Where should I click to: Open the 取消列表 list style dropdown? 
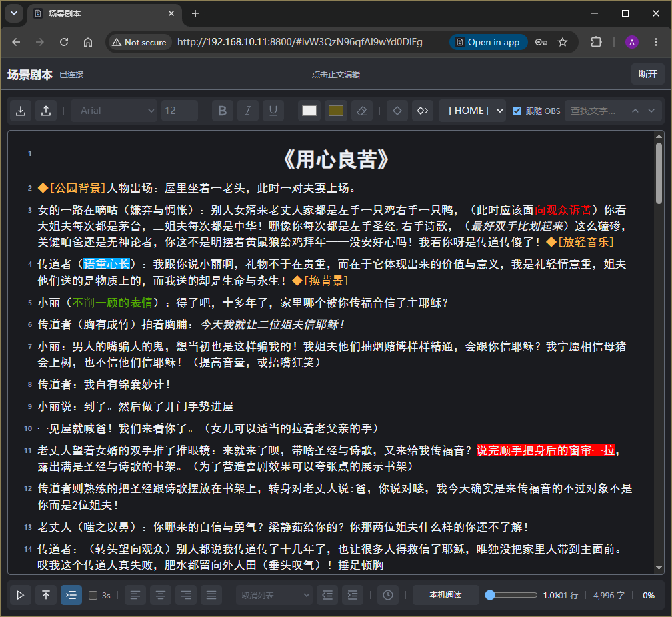(274, 595)
